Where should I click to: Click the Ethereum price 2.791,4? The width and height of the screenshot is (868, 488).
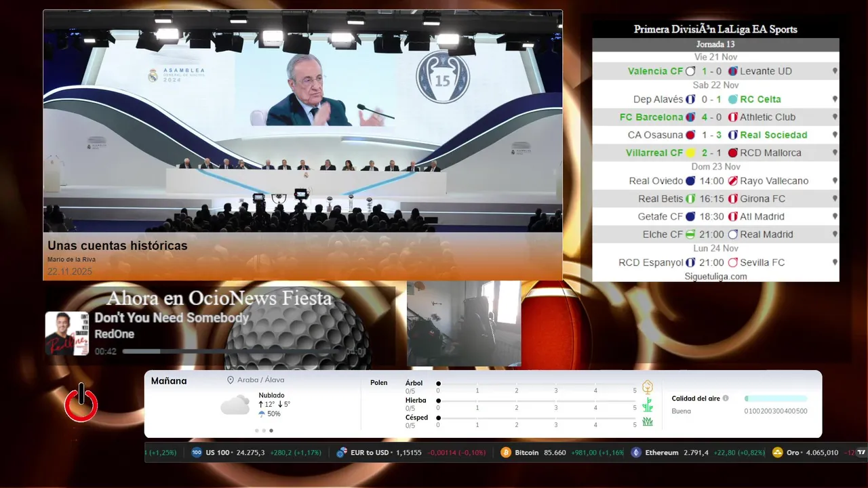[696, 452]
